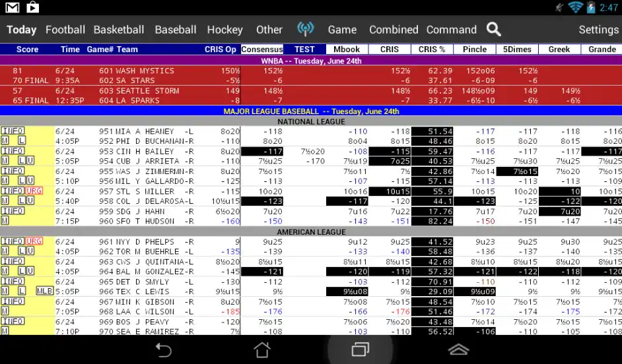
Task: Open Settings
Action: (x=598, y=30)
